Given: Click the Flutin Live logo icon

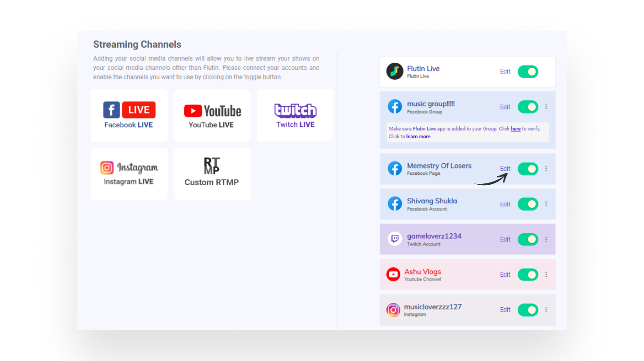Looking at the screenshot, I should (x=395, y=72).
